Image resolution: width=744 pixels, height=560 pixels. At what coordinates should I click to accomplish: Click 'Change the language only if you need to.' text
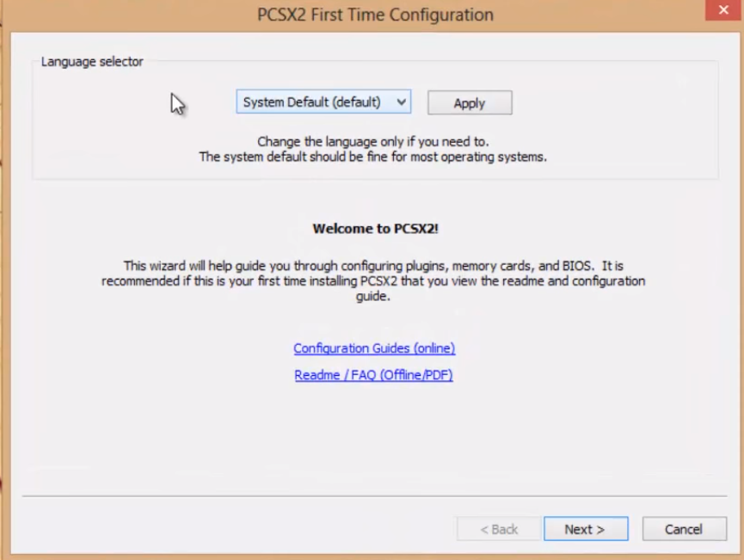(373, 141)
